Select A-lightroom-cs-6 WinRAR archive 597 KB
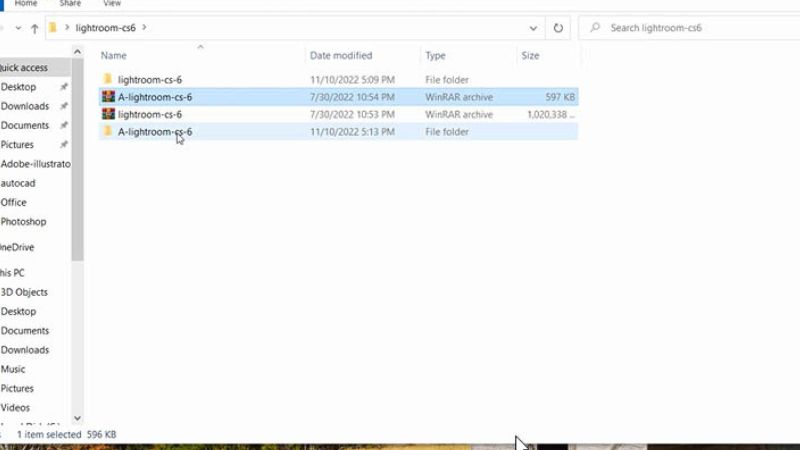 pyautogui.click(x=338, y=97)
